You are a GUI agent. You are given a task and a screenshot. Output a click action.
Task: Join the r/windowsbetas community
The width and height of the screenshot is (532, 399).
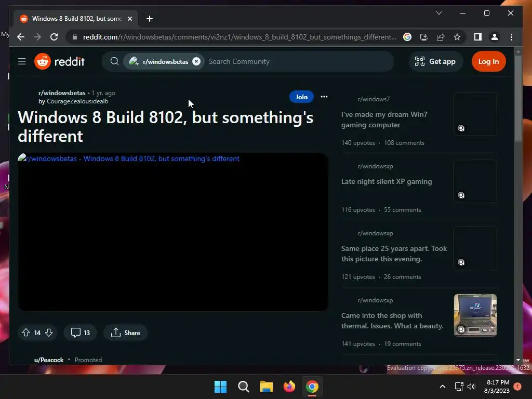(x=301, y=97)
